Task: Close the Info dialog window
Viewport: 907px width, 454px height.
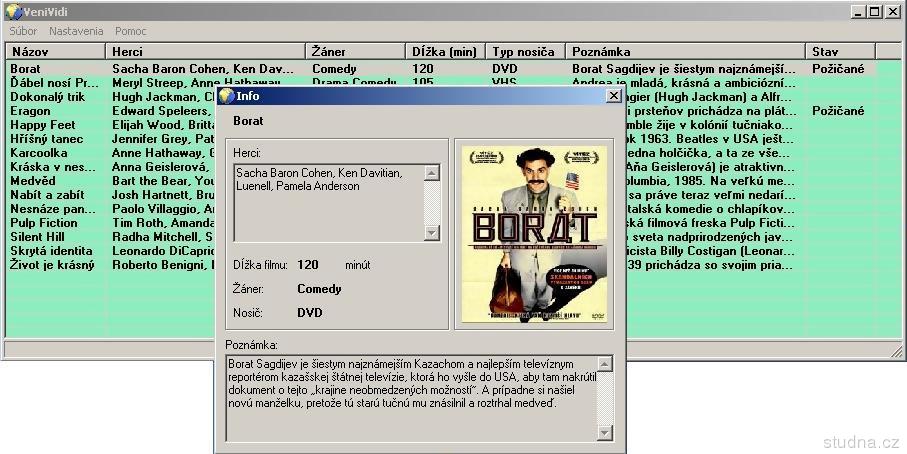Action: click(x=614, y=96)
